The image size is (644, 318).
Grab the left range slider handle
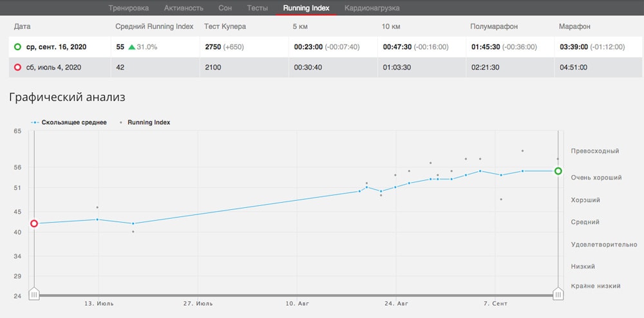[34, 294]
